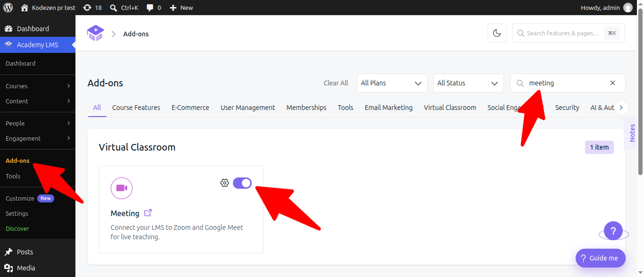Click the breadcrumb chevron before Add-ons

114,34
